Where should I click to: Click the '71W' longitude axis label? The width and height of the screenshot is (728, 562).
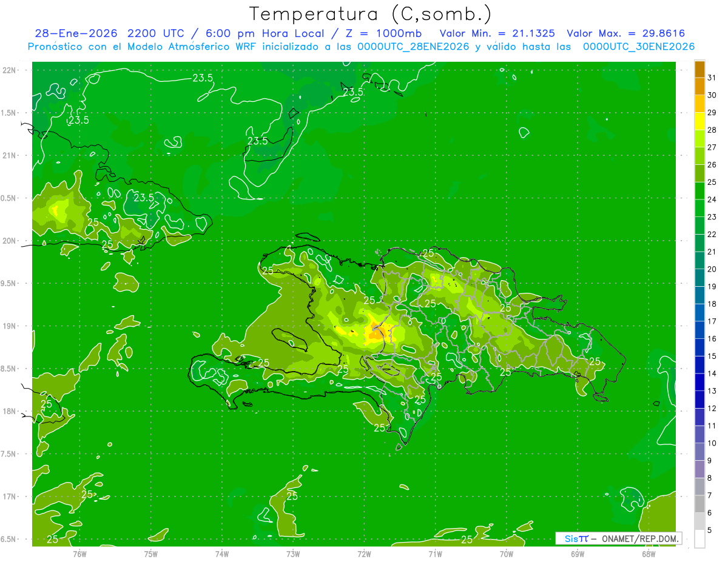[x=435, y=554]
